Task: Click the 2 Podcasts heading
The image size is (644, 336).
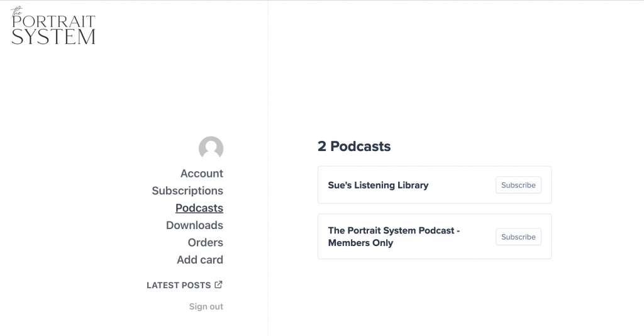Action: tap(354, 146)
